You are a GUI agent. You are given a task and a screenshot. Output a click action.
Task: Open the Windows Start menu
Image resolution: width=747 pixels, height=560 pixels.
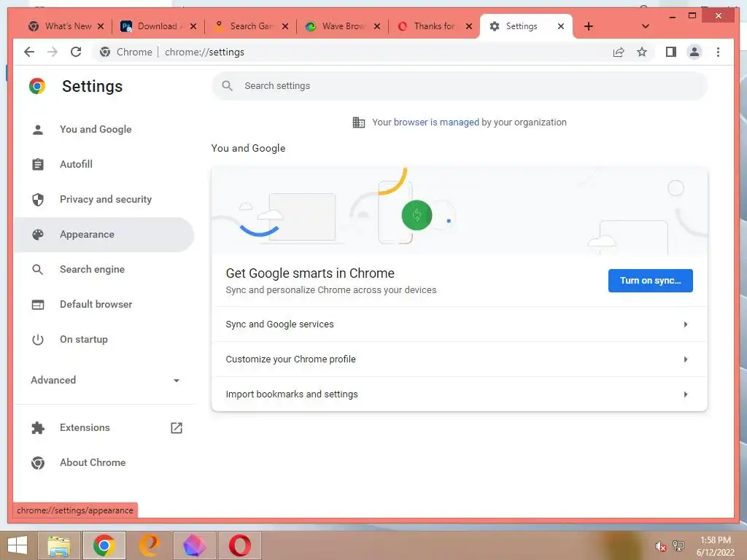click(18, 545)
